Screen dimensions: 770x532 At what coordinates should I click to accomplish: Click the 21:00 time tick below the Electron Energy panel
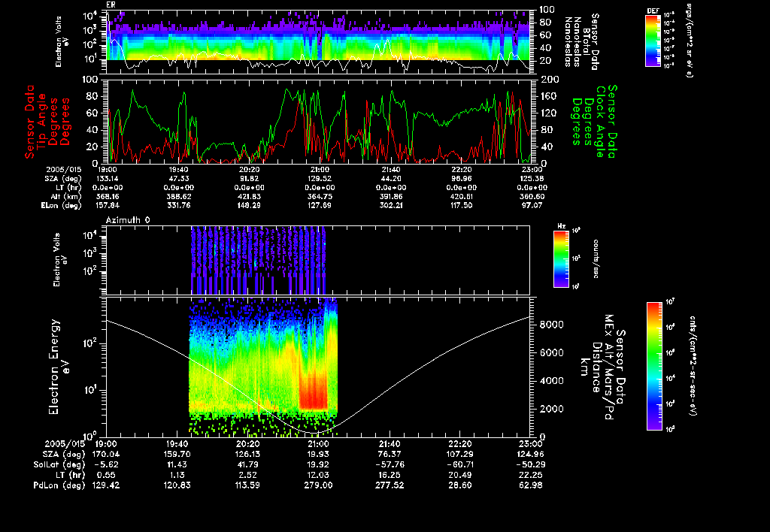click(x=318, y=443)
